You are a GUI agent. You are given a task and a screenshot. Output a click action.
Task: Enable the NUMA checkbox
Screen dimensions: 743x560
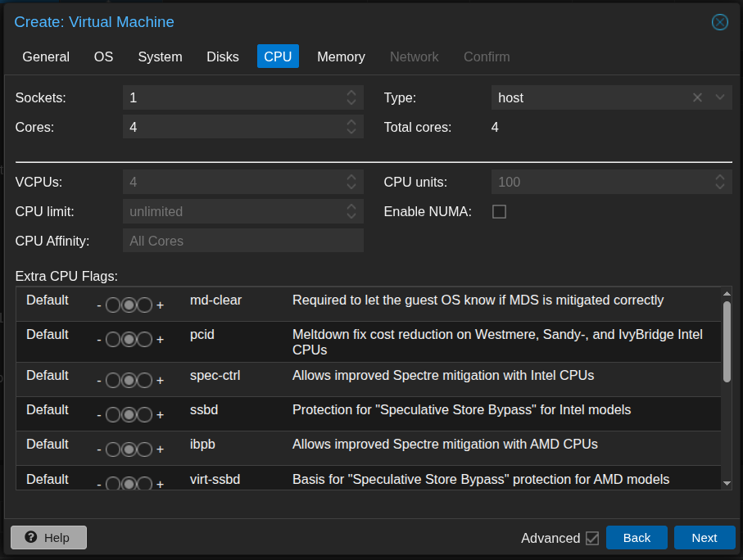(x=499, y=212)
